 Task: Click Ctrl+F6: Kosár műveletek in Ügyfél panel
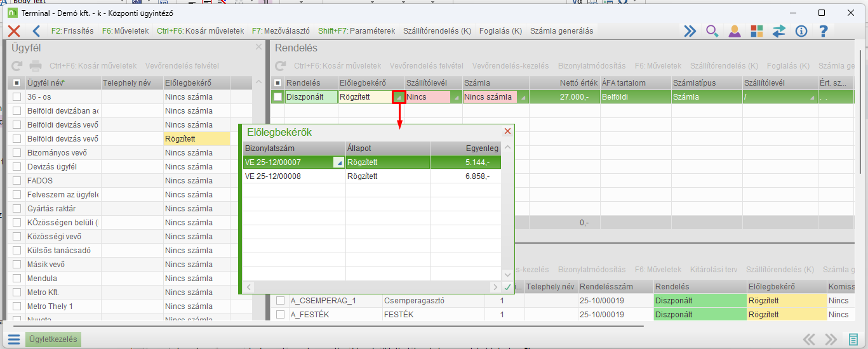[93, 66]
